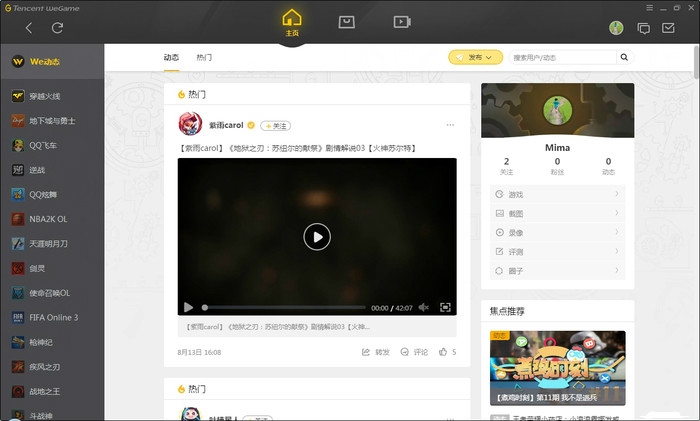Open the 2 关注 following count
700x421 pixels.
point(506,166)
